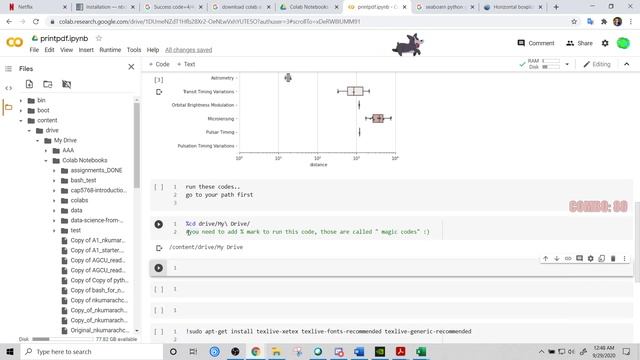Screen dimensions: 640x360
Task: Click the unmount Drive icon in Files panel
Action: click(x=67, y=84)
